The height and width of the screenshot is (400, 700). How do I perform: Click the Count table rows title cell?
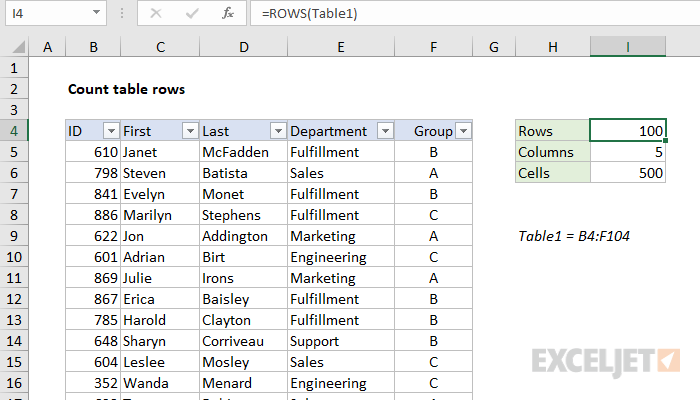126,89
